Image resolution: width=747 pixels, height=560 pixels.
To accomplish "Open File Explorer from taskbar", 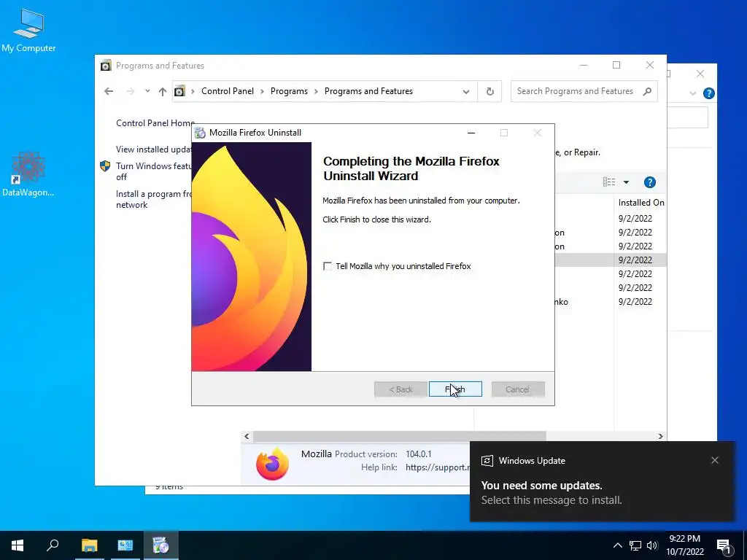I will tap(89, 545).
